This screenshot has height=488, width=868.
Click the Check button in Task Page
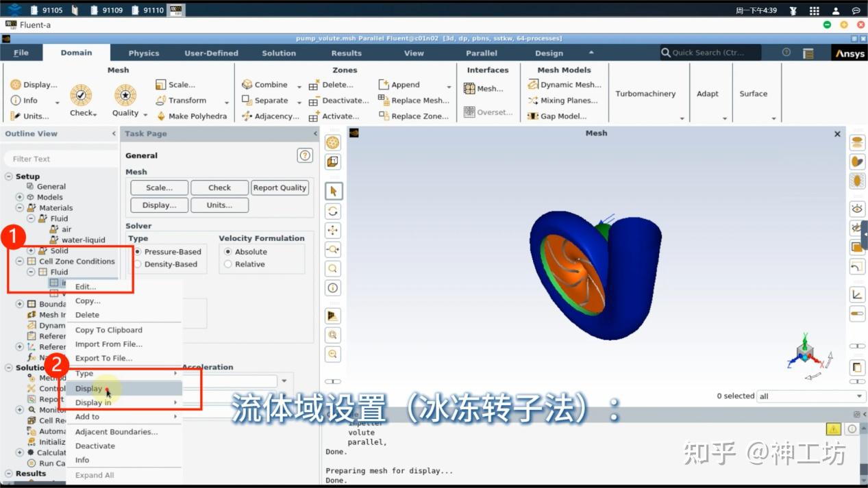(x=219, y=188)
